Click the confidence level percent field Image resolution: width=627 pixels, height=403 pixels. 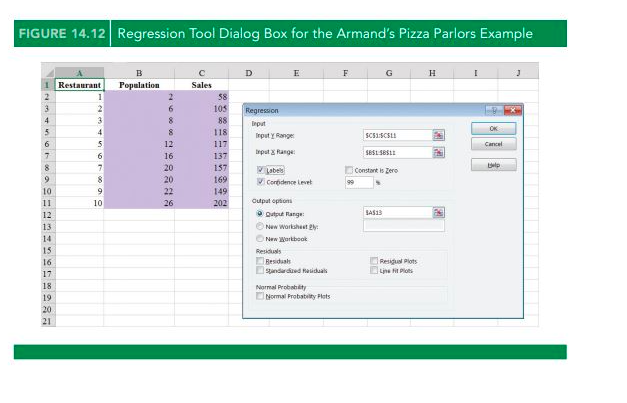[359, 182]
